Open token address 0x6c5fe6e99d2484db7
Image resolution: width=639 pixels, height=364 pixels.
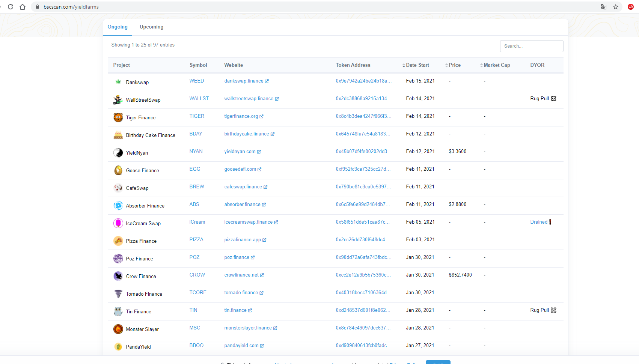point(363,204)
